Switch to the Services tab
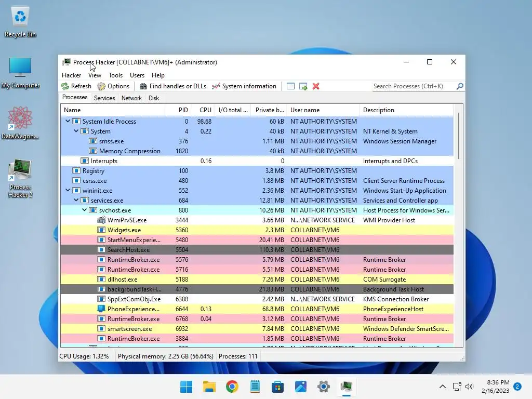The width and height of the screenshot is (532, 399). (104, 98)
